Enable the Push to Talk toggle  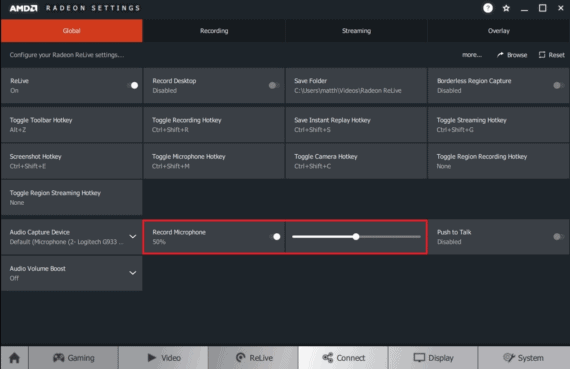[558, 237]
